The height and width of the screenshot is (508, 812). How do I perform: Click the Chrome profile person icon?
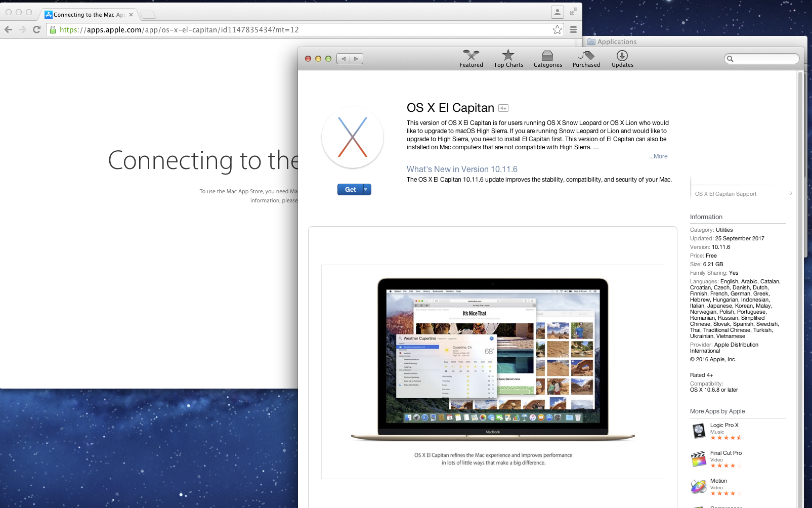coord(557,12)
